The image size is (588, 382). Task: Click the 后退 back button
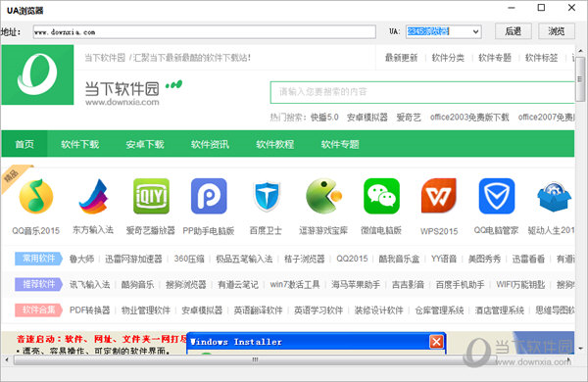coord(513,31)
